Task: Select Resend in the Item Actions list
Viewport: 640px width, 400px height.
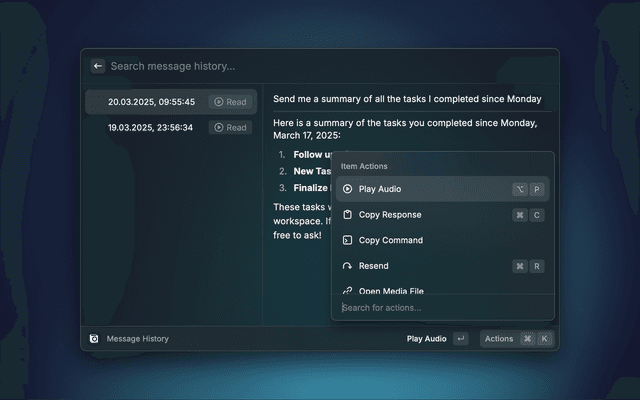Action: click(373, 266)
